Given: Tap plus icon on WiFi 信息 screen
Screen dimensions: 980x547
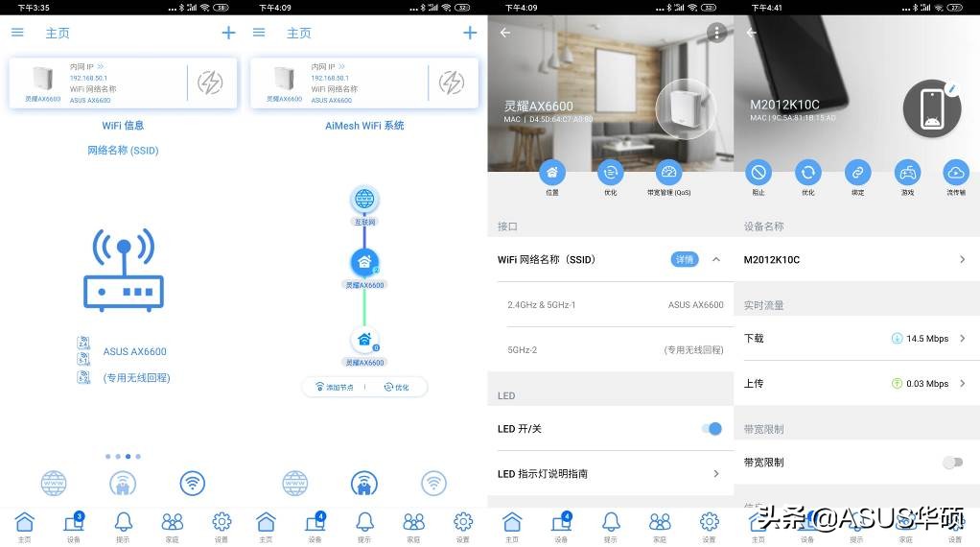Looking at the screenshot, I should pyautogui.click(x=229, y=33).
